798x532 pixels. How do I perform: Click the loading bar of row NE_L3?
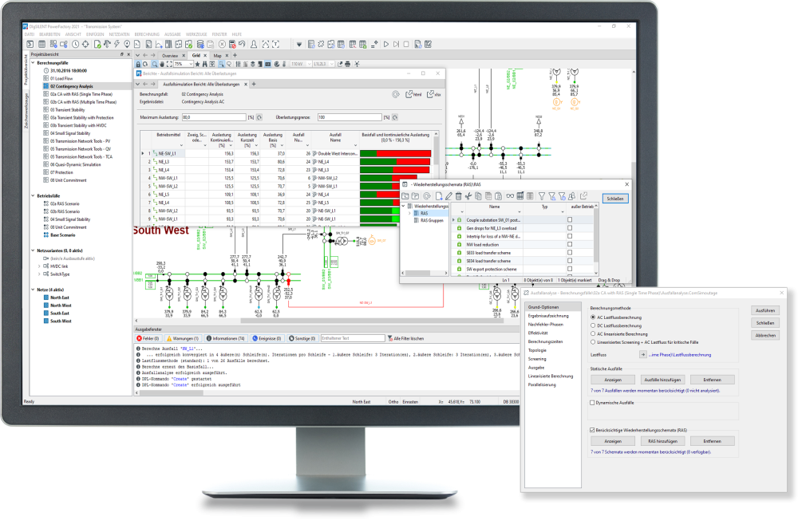395,161
